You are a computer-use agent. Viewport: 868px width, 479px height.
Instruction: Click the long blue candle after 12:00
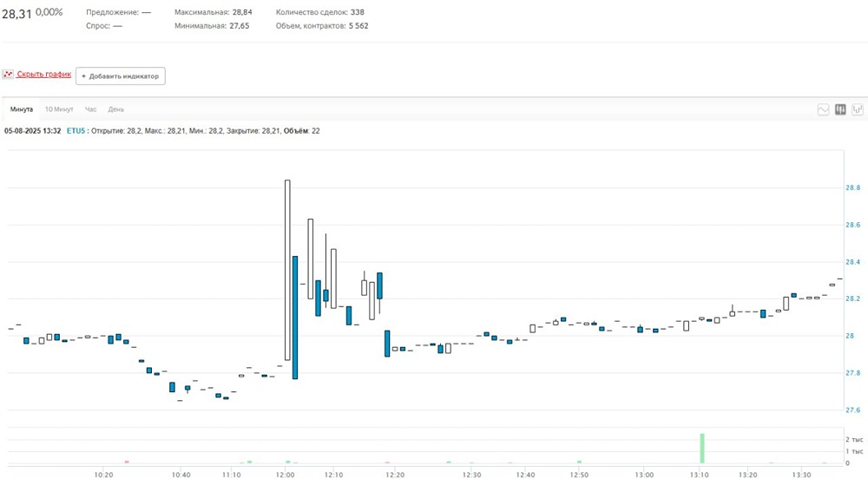pos(295,317)
